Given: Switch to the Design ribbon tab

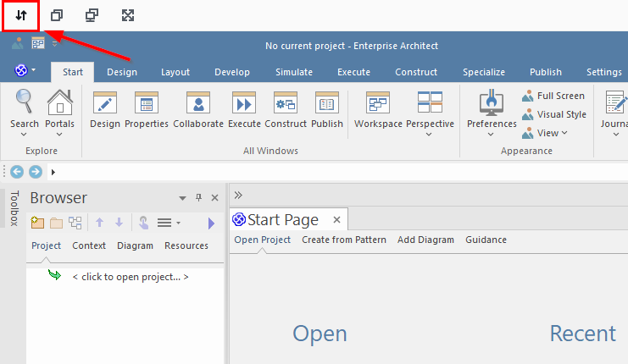Looking at the screenshot, I should 122,72.
